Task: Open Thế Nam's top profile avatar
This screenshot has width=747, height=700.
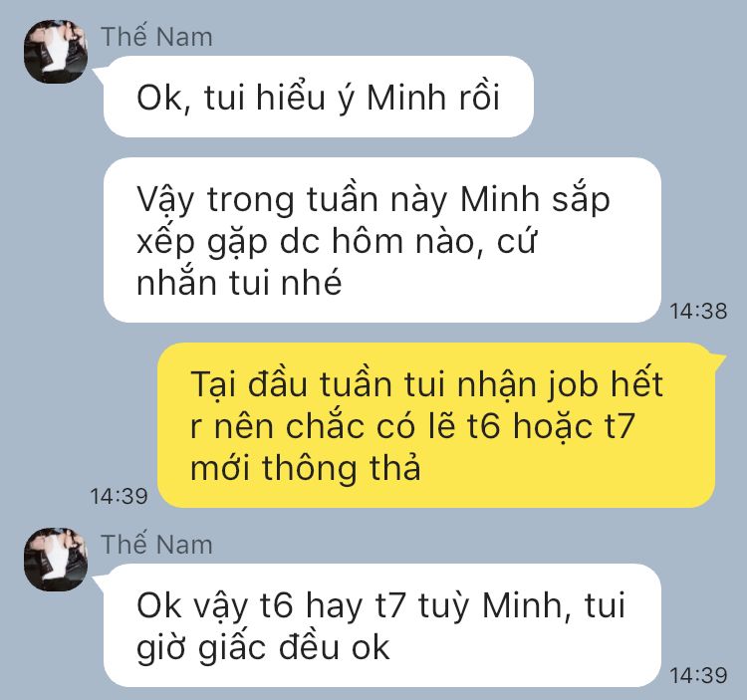Action: [56, 52]
